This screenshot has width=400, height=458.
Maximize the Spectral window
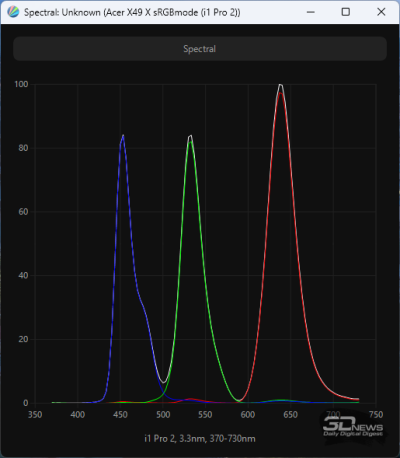[x=346, y=12]
